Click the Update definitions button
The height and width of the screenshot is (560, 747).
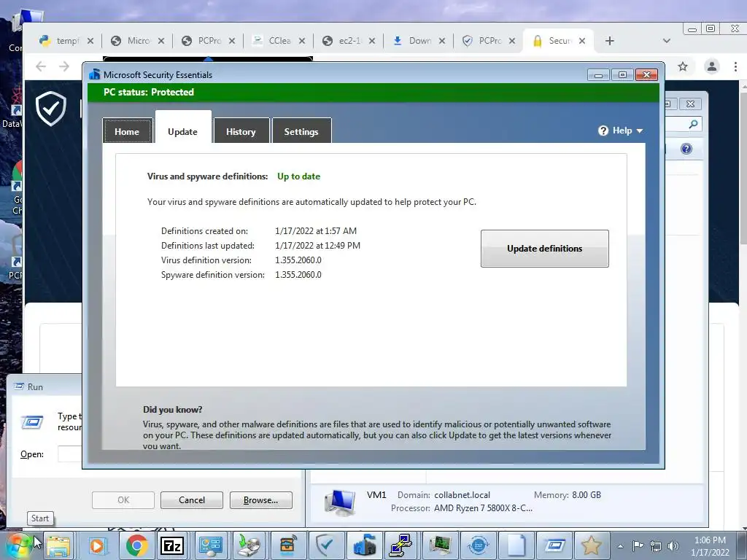[x=544, y=249]
